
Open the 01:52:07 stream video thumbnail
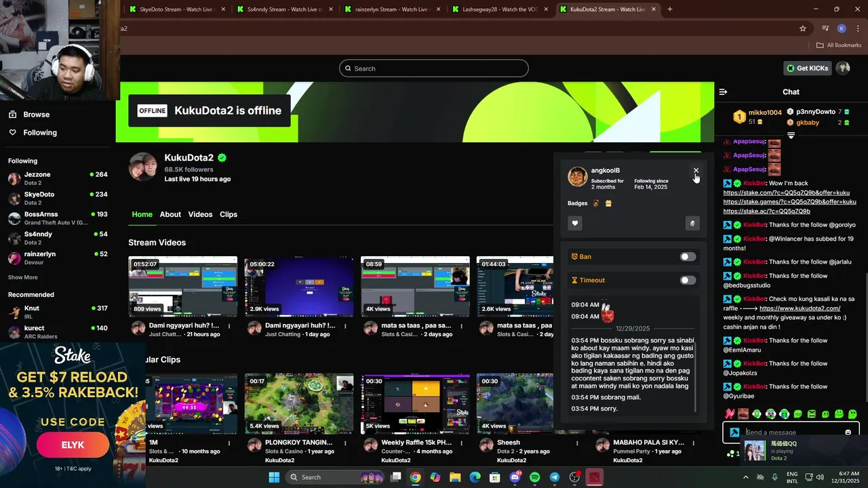(x=183, y=287)
